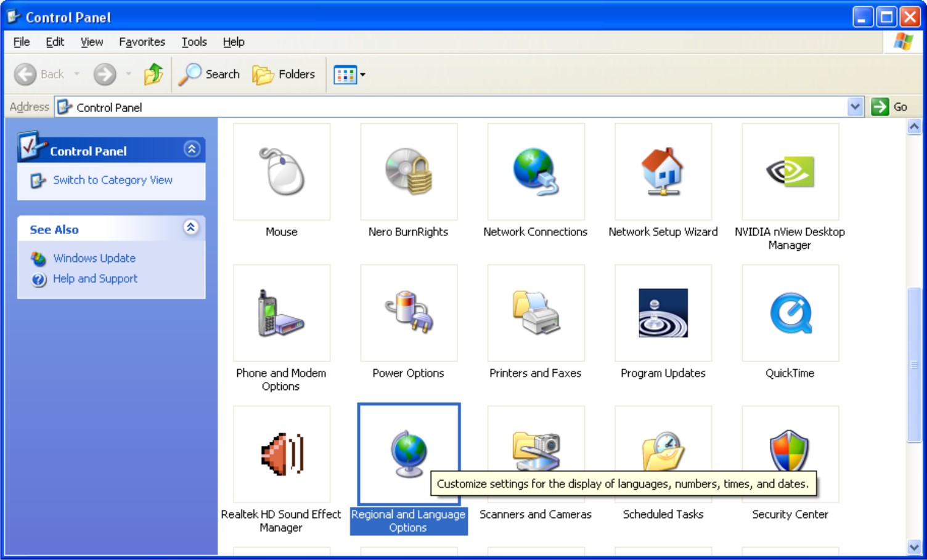Open the File menu

pos(22,42)
